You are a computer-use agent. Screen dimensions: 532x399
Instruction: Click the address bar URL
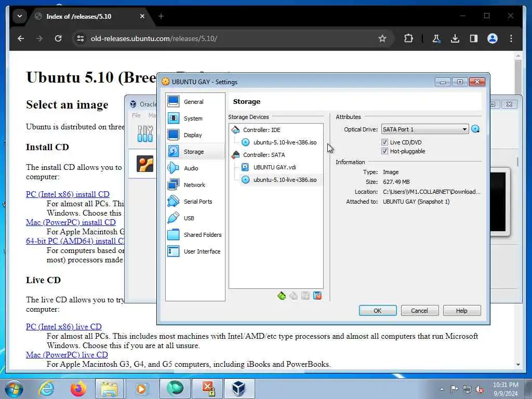pyautogui.click(x=154, y=38)
